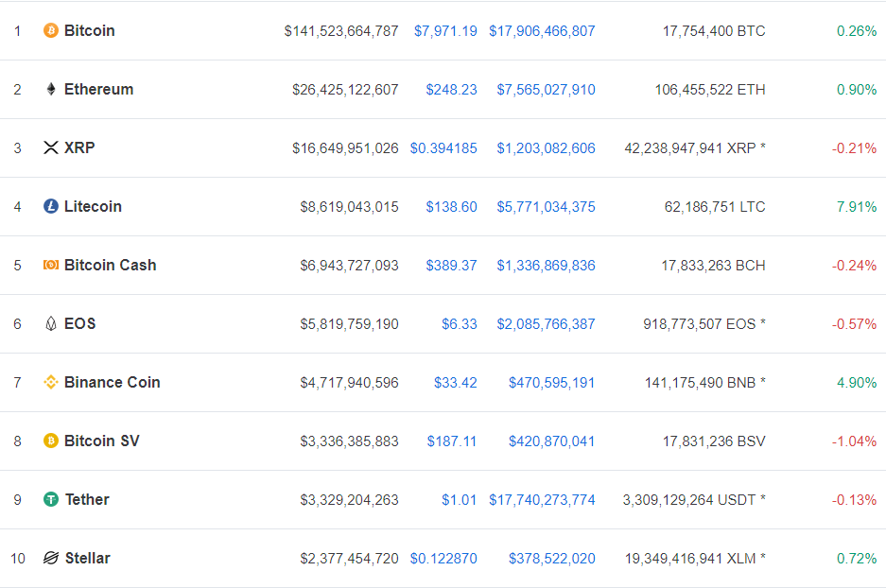Screen dimensions: 886x588
Task: Click Bitcoin 0.26% change value
Action: coord(857,31)
